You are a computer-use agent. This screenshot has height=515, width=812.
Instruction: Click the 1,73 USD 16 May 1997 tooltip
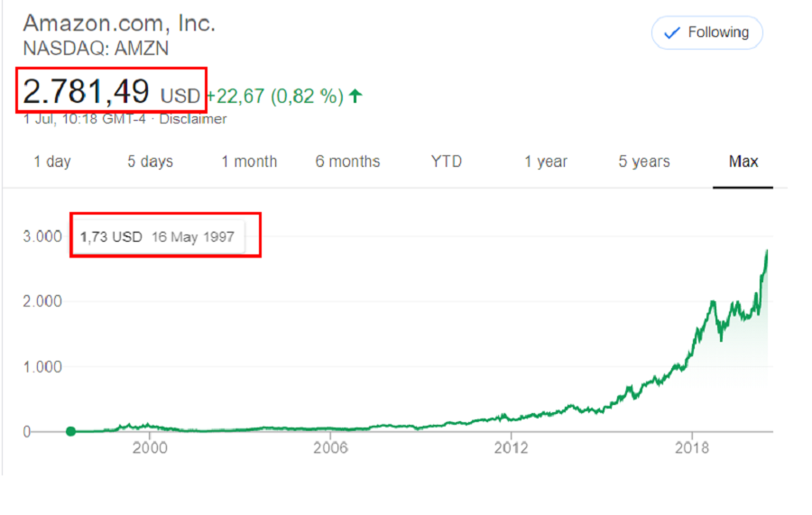coord(158,237)
